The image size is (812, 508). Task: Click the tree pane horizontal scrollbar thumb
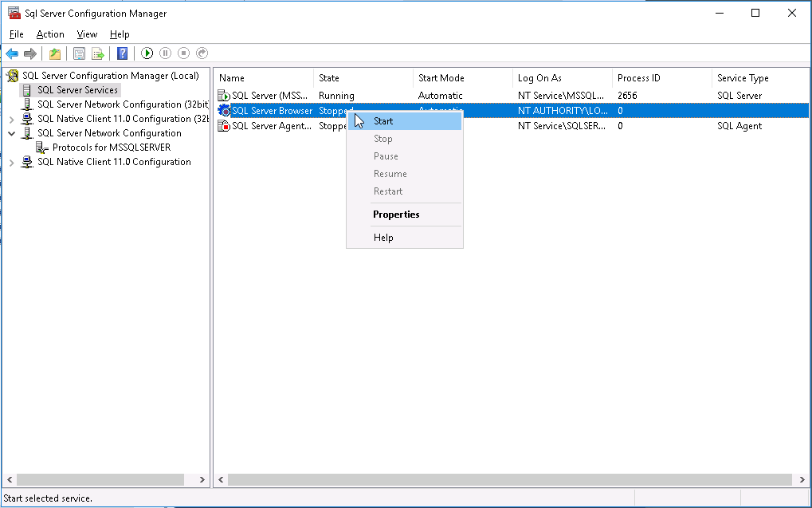point(100,480)
